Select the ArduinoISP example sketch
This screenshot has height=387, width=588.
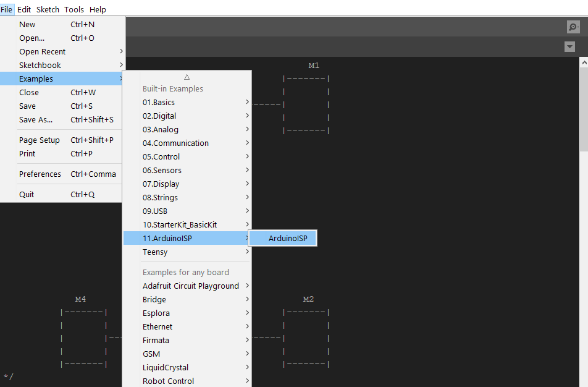(282, 237)
